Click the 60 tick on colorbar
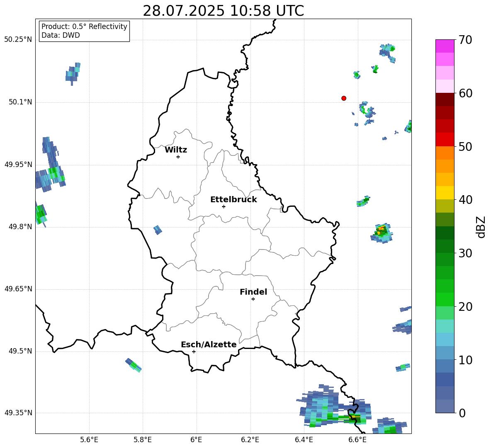Image resolution: width=491 pixels, height=448 pixels. pos(465,93)
